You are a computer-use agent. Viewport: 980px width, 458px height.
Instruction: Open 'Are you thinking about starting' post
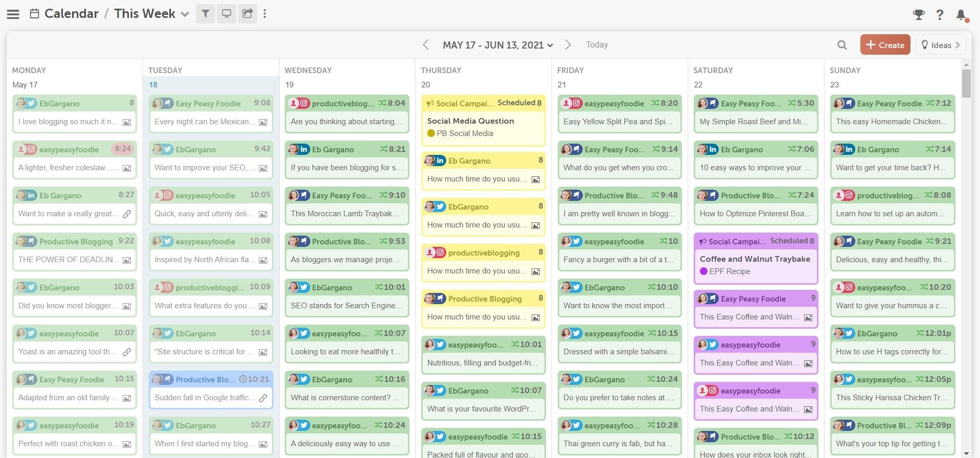pyautogui.click(x=347, y=114)
